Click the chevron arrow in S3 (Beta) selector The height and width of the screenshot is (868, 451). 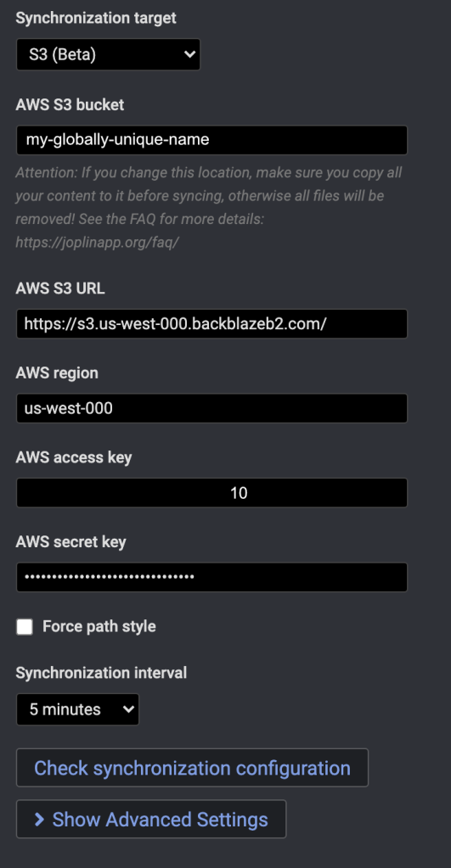189,54
